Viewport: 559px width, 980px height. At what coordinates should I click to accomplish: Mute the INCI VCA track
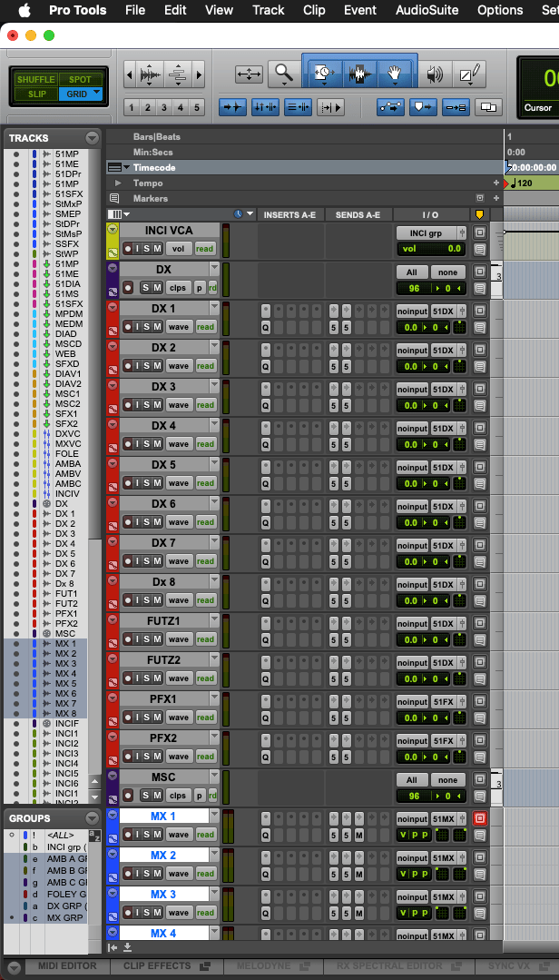click(157, 249)
